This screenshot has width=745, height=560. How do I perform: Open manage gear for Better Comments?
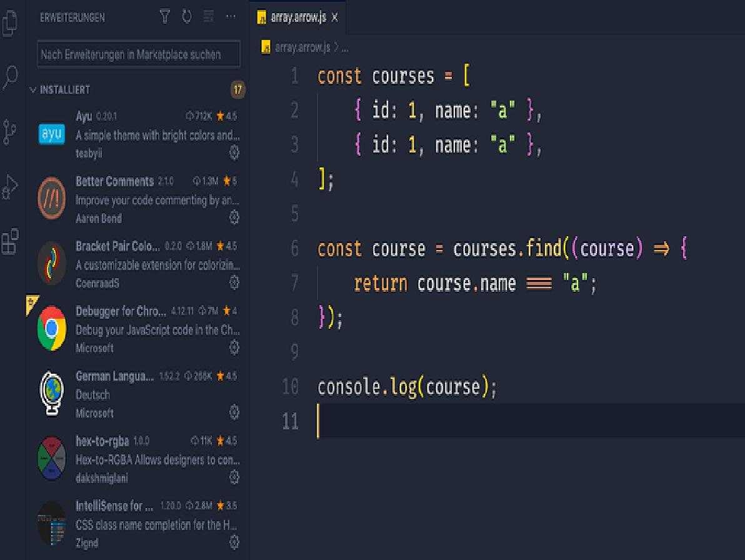pyautogui.click(x=234, y=217)
